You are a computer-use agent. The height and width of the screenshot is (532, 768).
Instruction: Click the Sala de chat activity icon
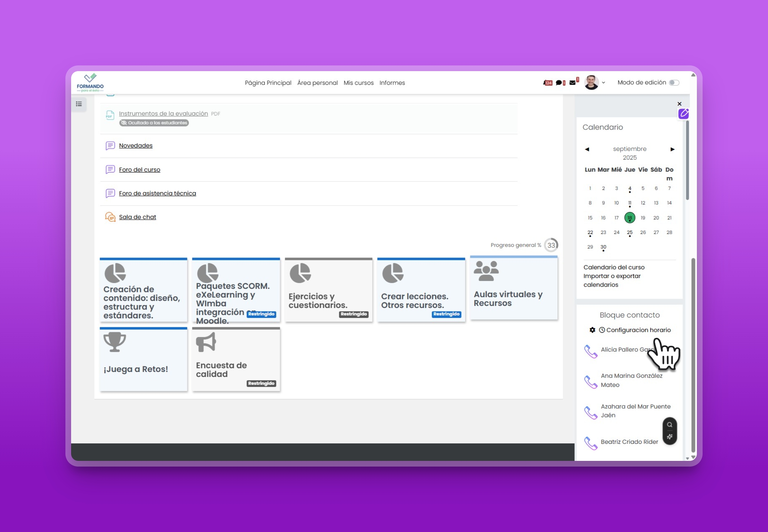tap(110, 217)
